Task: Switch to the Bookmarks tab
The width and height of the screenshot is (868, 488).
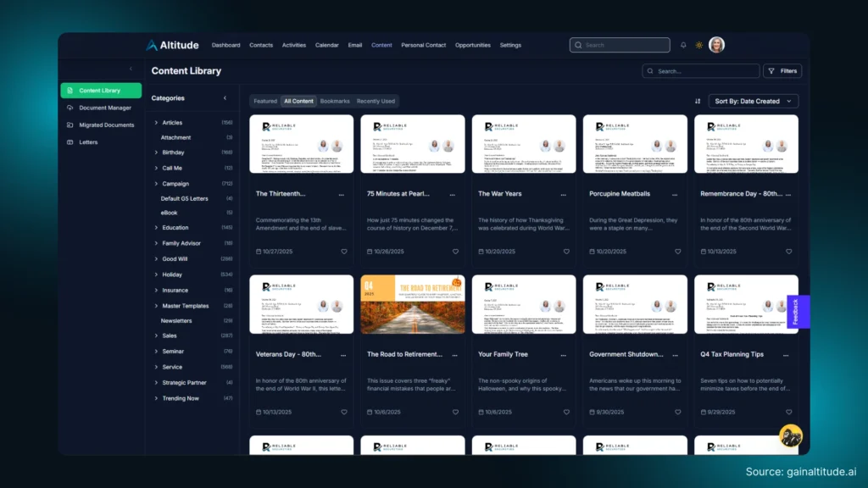Action: click(x=335, y=100)
